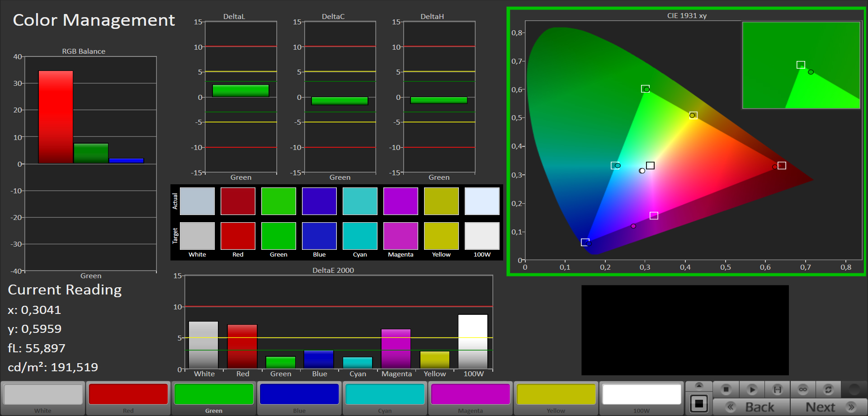The image size is (868, 416).
Task: Select the Red swatch in bottom strip
Action: 128,395
